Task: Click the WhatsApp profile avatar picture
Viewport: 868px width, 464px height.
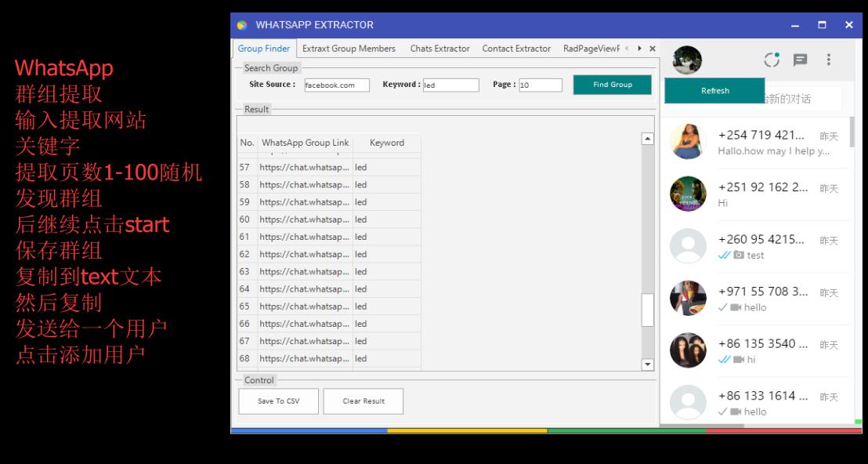Action: pyautogui.click(x=687, y=60)
